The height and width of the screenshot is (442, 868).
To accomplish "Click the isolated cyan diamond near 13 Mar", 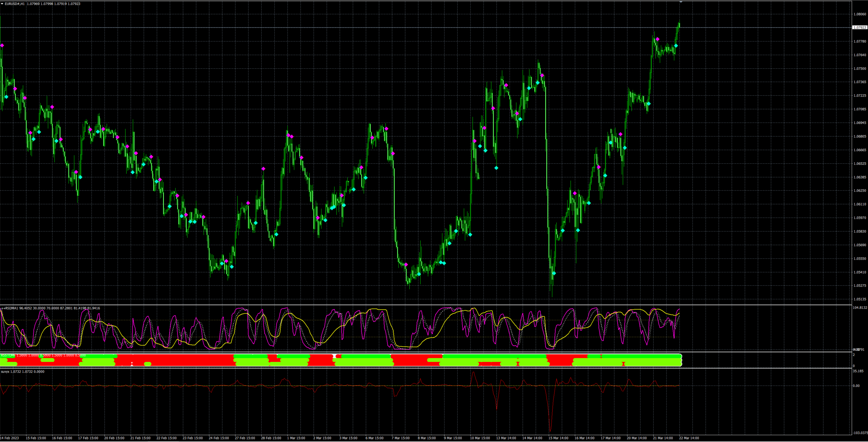I will [x=496, y=168].
